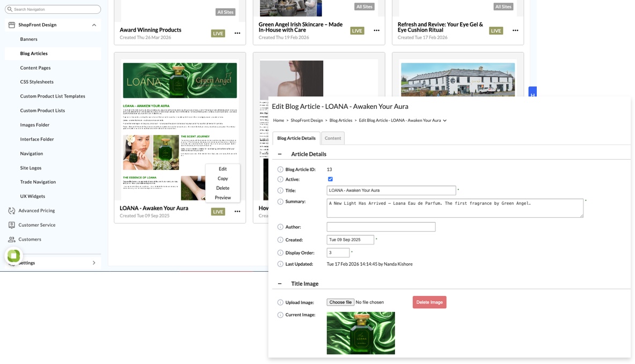
Task: Open Custom Product List Templates
Action: 53,96
